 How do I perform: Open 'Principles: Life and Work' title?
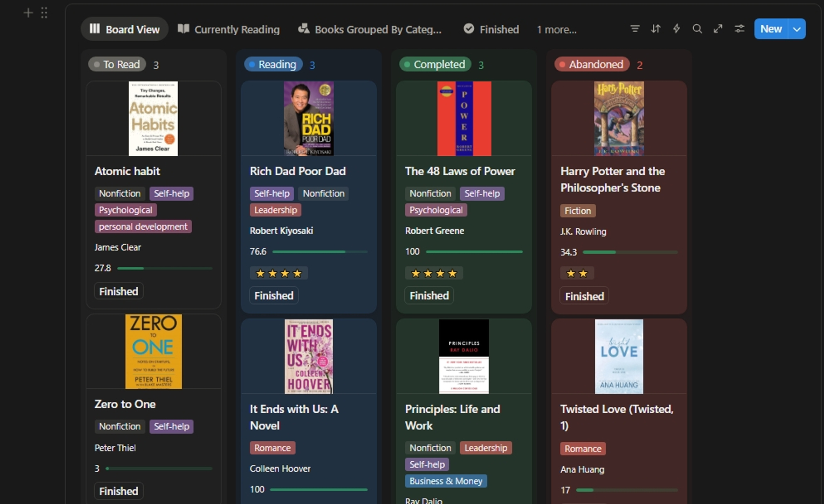pyautogui.click(x=453, y=417)
